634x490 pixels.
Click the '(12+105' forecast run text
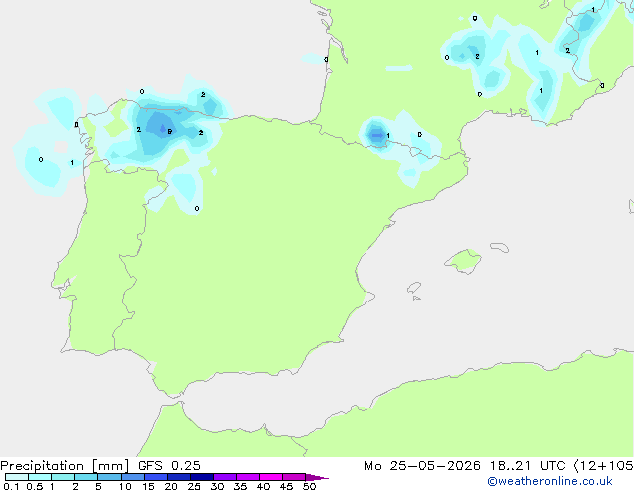coord(603,466)
